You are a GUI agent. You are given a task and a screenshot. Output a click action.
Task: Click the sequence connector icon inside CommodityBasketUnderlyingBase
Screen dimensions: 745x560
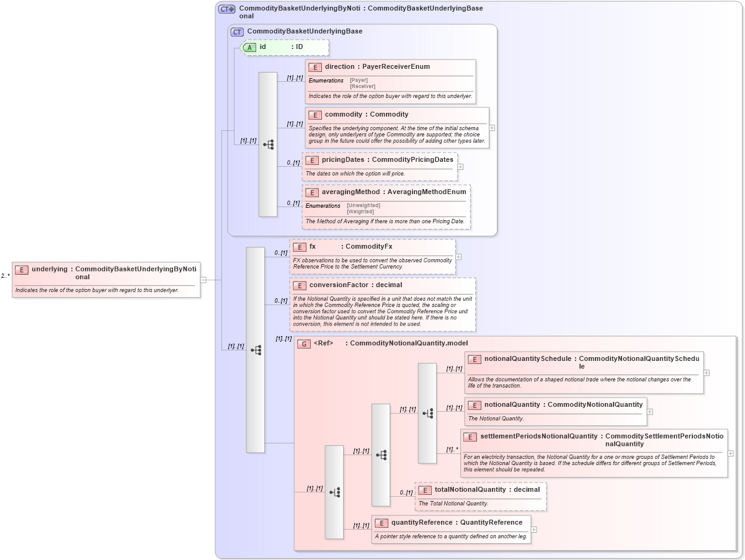click(267, 143)
